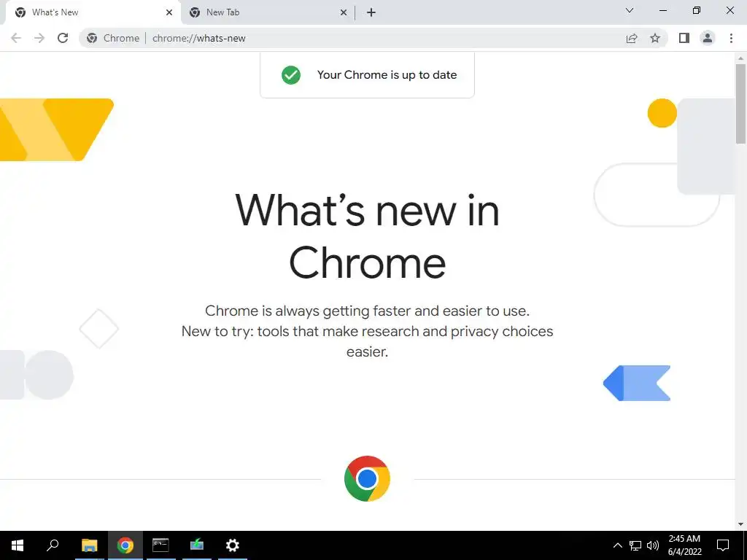Select the What's New tab
This screenshot has width=747, height=560.
[x=90, y=12]
